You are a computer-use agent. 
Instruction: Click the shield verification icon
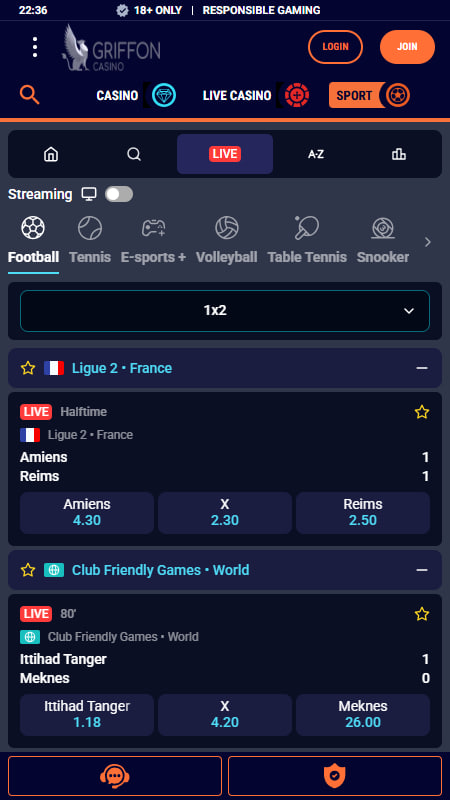pos(335,776)
